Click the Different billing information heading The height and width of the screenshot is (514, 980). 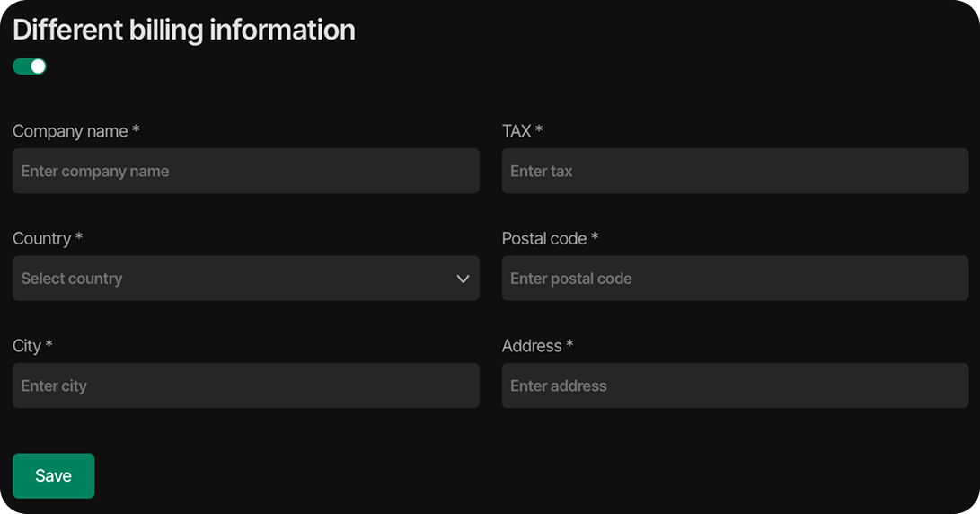pos(184,30)
